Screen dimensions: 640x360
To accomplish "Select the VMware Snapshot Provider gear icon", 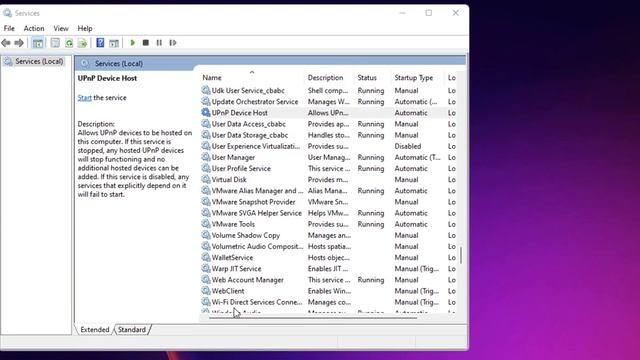I will pos(206,202).
